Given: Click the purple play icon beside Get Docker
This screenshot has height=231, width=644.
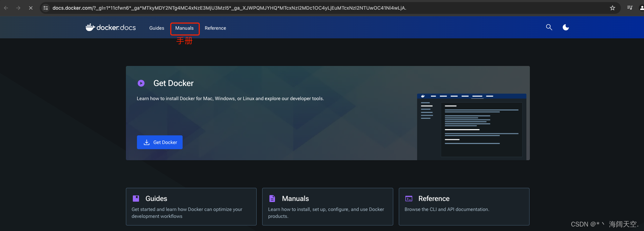Looking at the screenshot, I should click(x=141, y=83).
